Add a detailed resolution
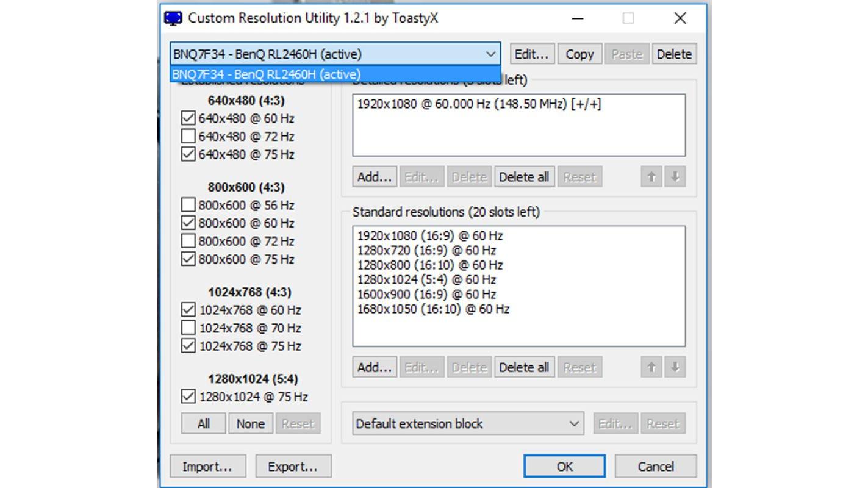Image resolution: width=868 pixels, height=488 pixels. coord(375,177)
